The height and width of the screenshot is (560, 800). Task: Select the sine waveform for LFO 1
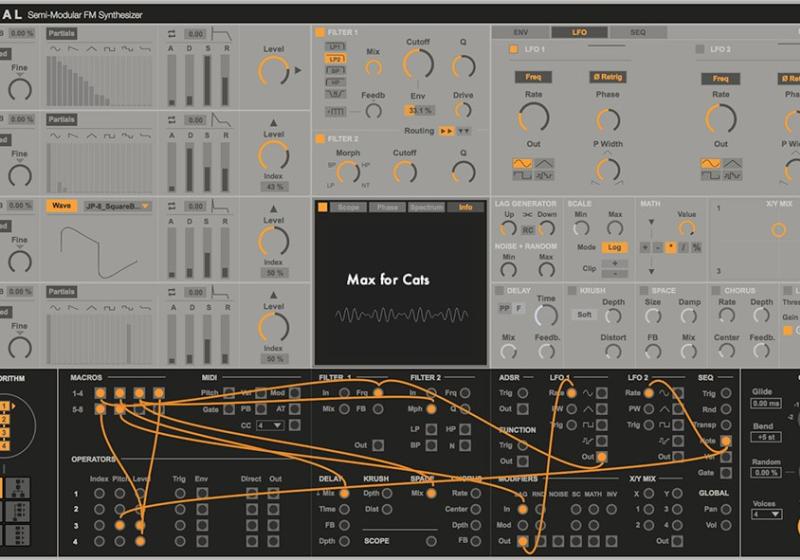coord(523,162)
